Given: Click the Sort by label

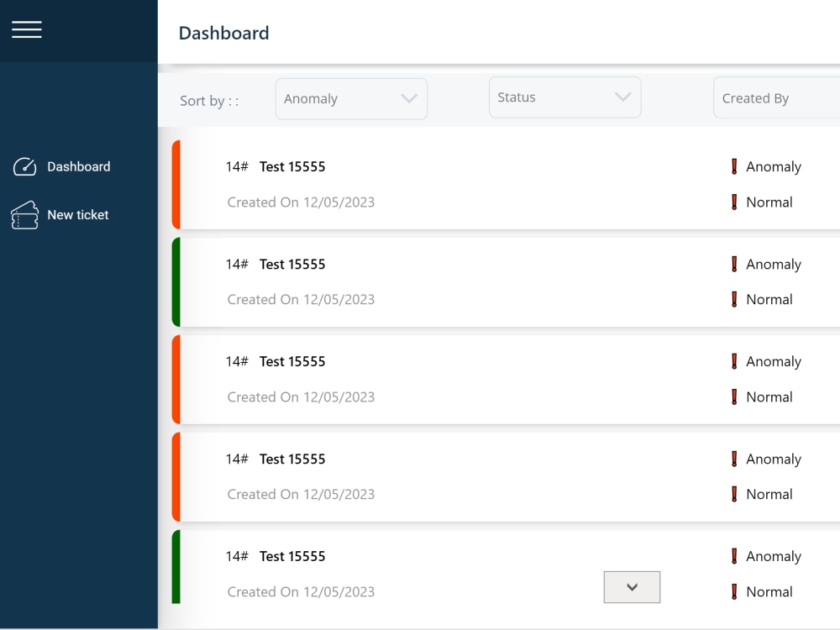Looking at the screenshot, I should 209,101.
